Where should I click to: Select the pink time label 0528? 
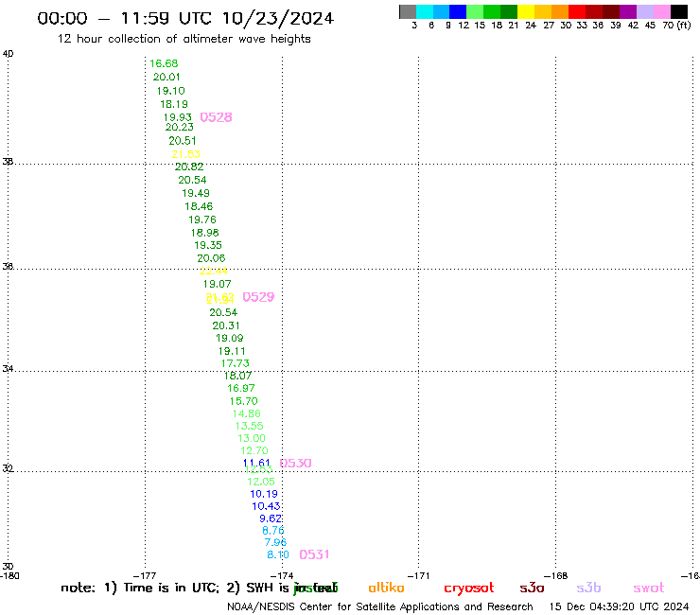tap(216, 117)
